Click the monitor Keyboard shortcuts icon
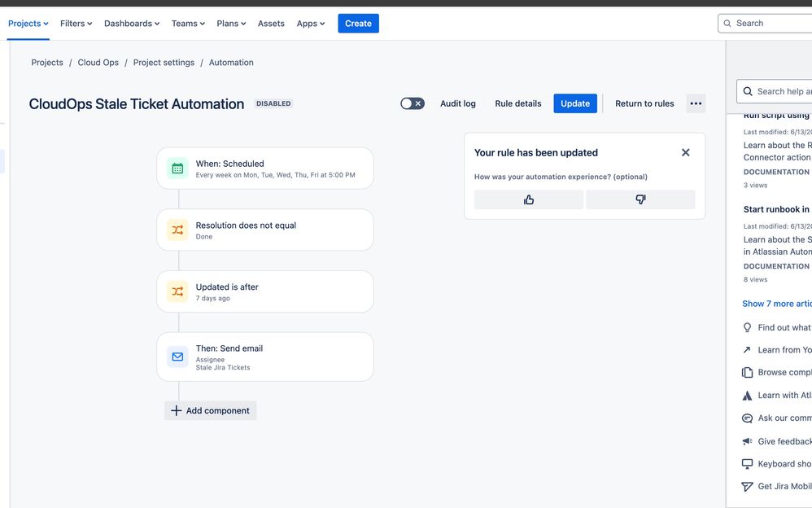 point(747,463)
